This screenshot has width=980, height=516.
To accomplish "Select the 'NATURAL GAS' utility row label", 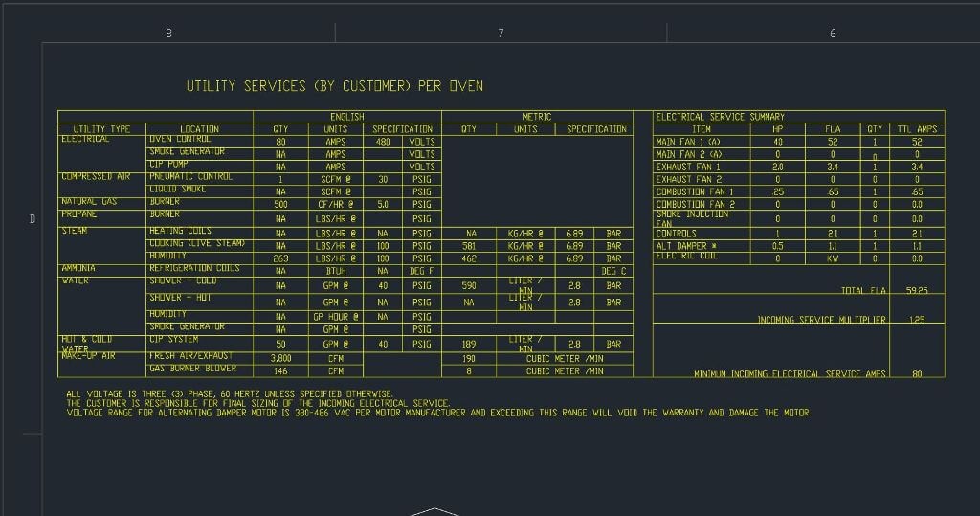I will [x=89, y=202].
